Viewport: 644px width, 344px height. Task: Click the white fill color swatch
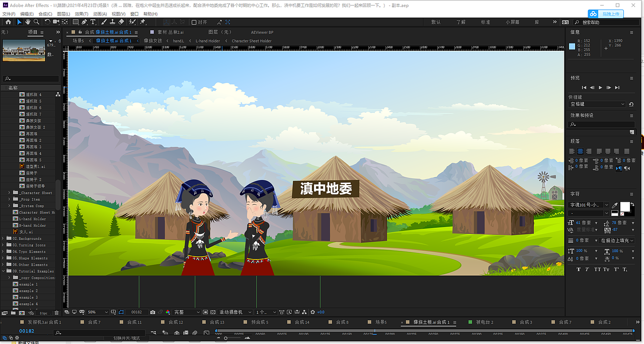tap(624, 206)
